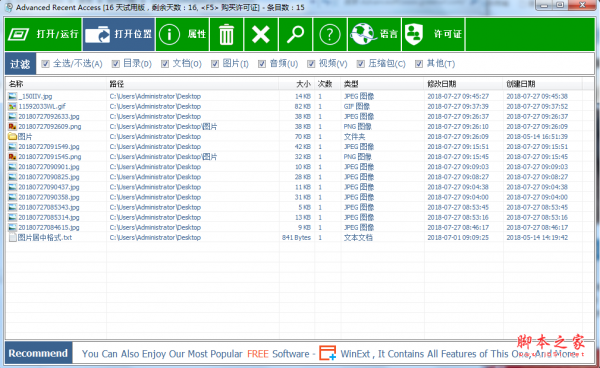Click the trash can delete icon

(x=227, y=34)
